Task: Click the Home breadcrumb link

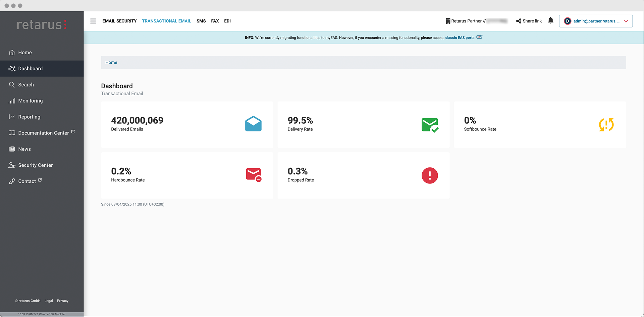Action: tap(111, 62)
